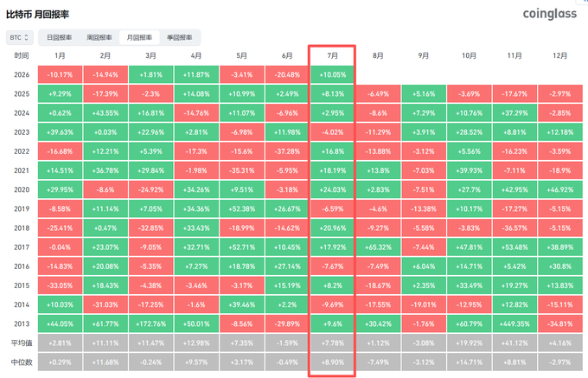Click the +28.52% cell for October 2023
Screen dimensions: 588x378
tap(469, 132)
